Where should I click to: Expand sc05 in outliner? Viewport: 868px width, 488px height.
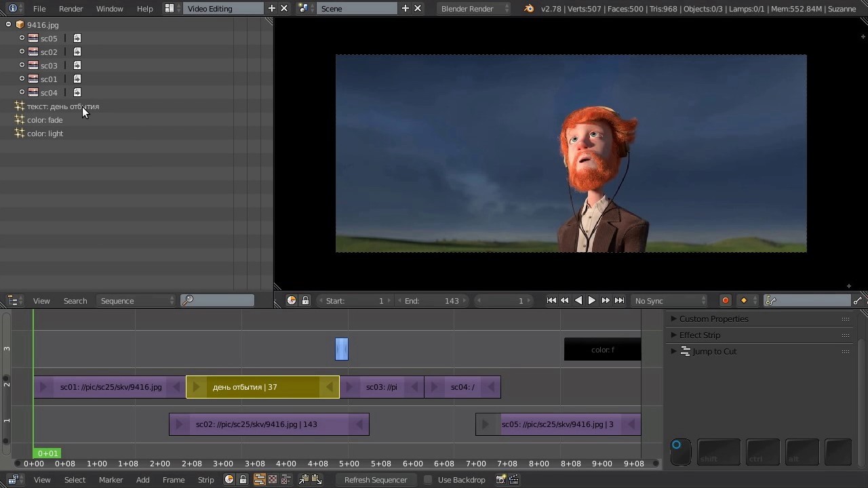pyautogui.click(x=22, y=38)
